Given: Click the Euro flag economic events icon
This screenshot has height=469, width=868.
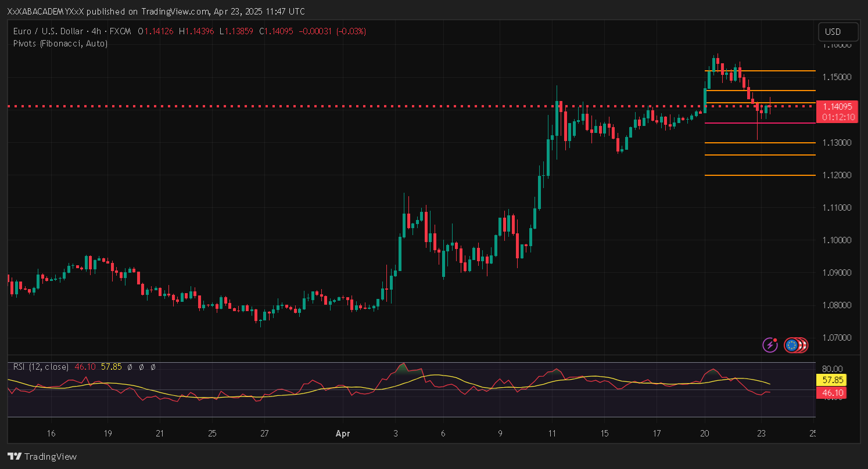Looking at the screenshot, I should tap(791, 345).
